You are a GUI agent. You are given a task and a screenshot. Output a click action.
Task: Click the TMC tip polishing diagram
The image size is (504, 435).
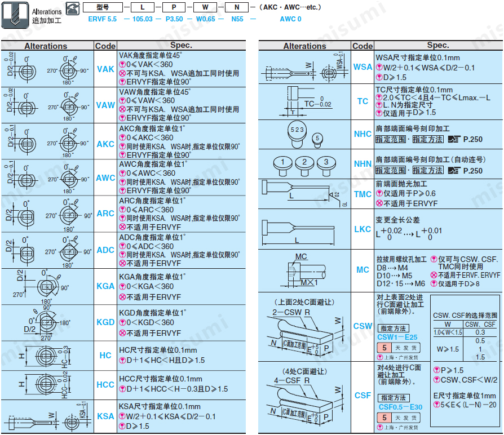304,194
